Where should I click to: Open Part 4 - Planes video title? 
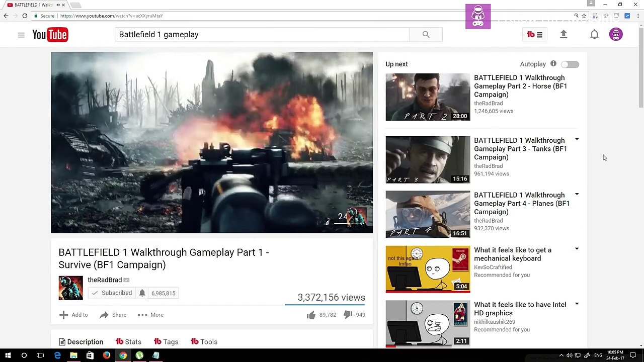522,203
